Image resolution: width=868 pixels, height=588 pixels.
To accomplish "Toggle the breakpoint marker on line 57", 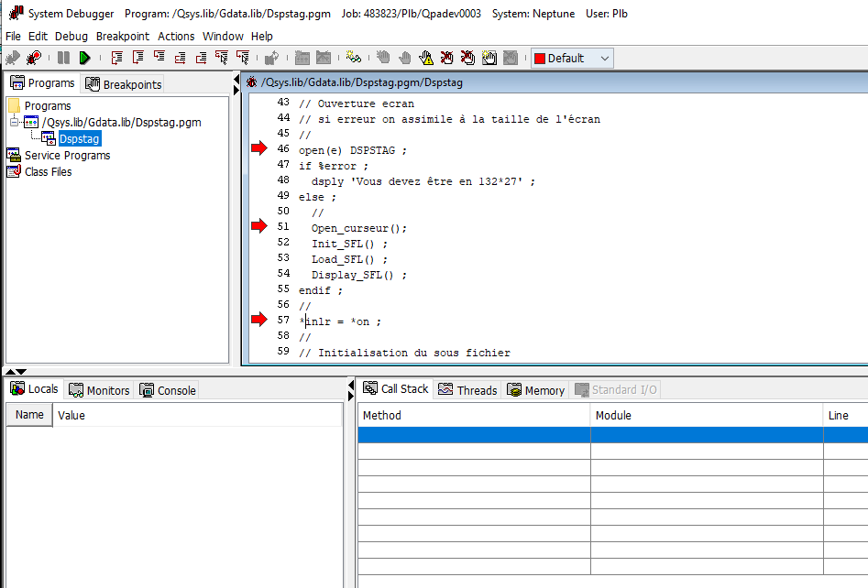I will [x=259, y=319].
